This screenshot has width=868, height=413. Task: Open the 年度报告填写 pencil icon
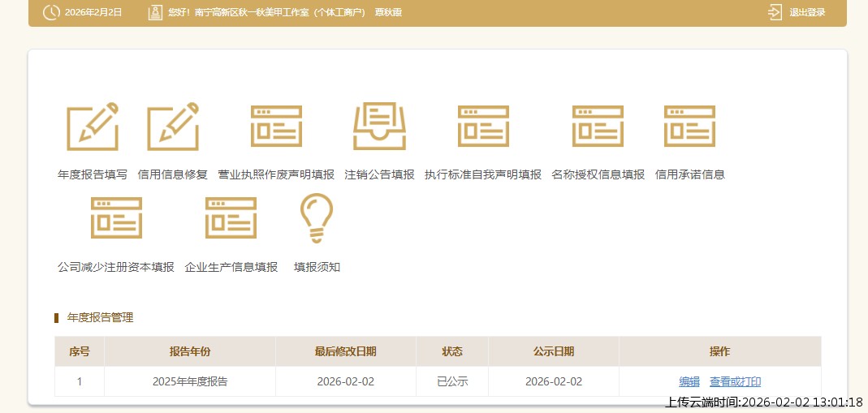click(93, 126)
